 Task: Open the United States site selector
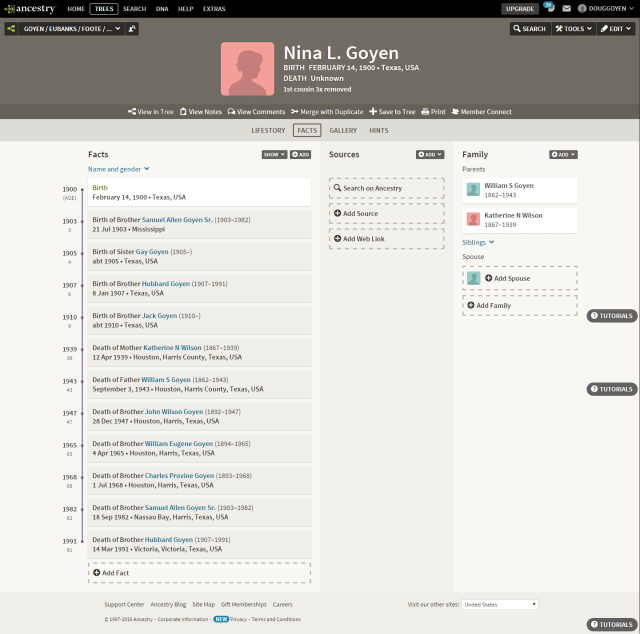(500, 605)
